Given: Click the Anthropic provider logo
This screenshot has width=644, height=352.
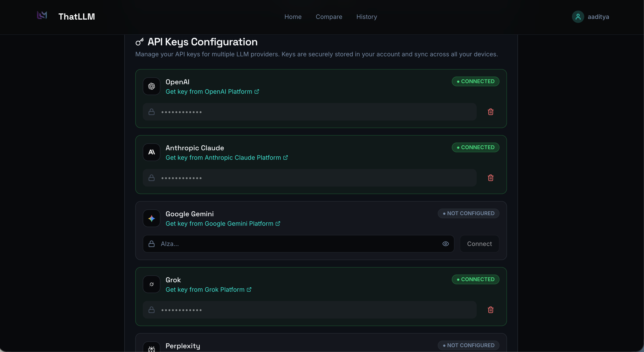Looking at the screenshot, I should tap(152, 152).
